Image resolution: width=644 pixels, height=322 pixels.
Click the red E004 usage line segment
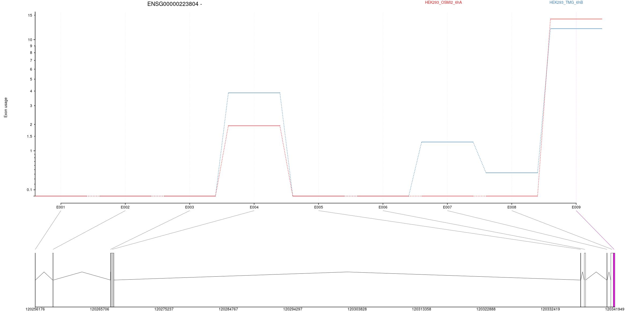[x=254, y=126]
